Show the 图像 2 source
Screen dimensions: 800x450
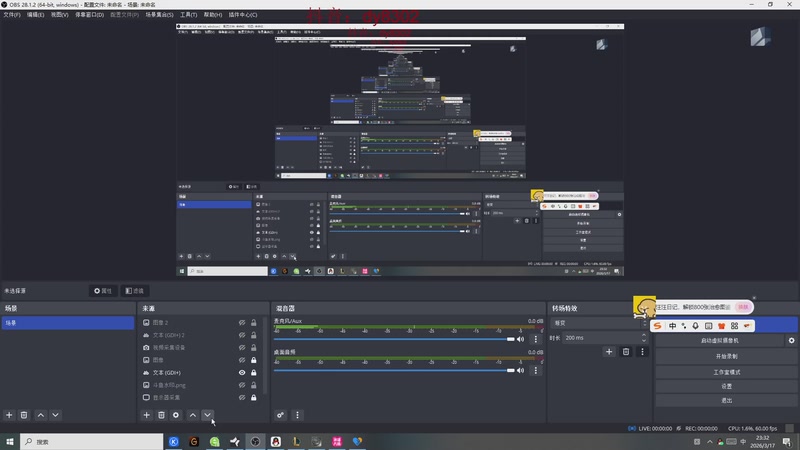click(x=242, y=323)
